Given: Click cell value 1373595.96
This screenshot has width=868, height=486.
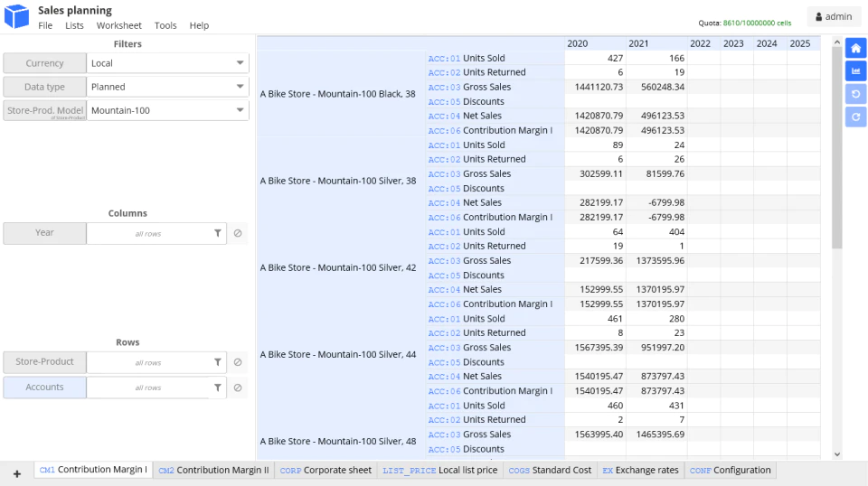Looking at the screenshot, I should [x=656, y=260].
